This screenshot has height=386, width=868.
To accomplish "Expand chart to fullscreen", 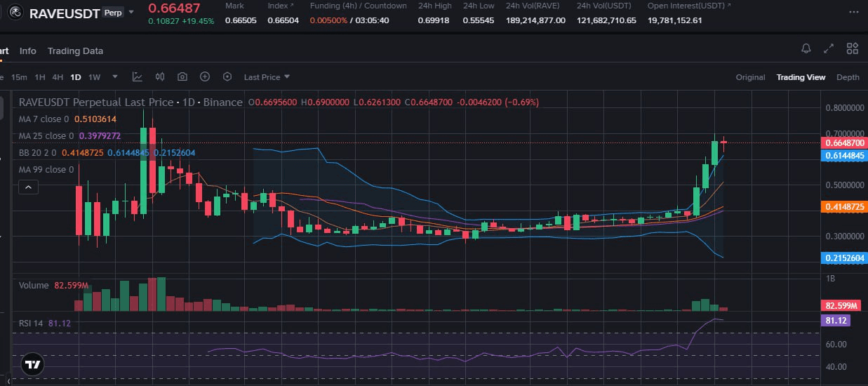I will coord(829,48).
